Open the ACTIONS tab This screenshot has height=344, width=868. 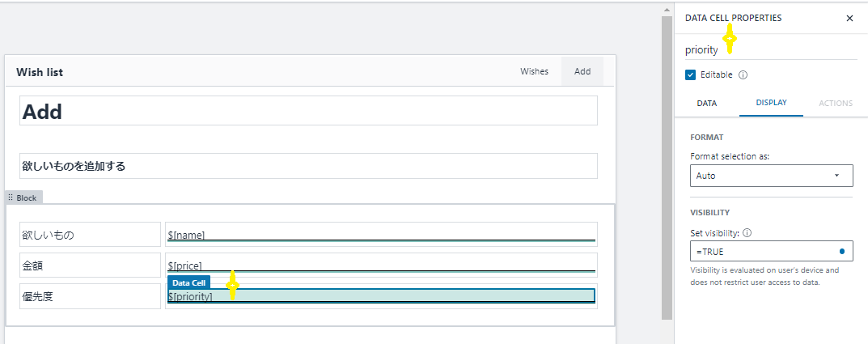click(836, 104)
